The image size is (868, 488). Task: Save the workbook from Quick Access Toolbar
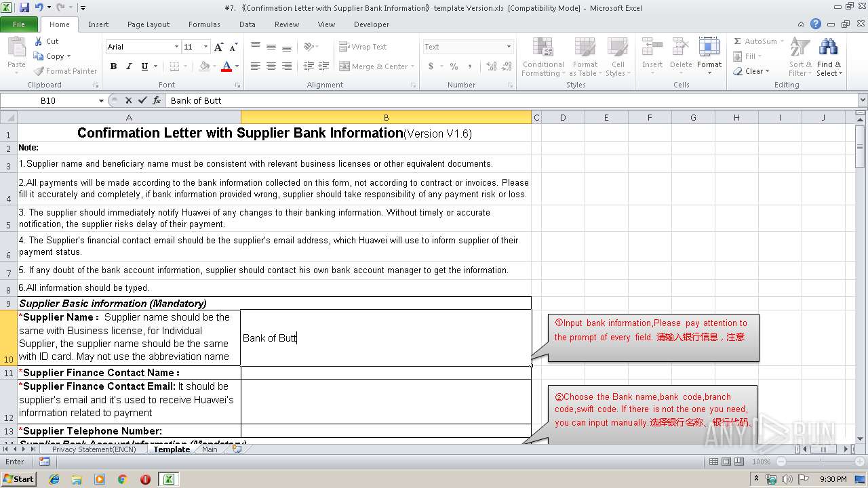(24, 7)
